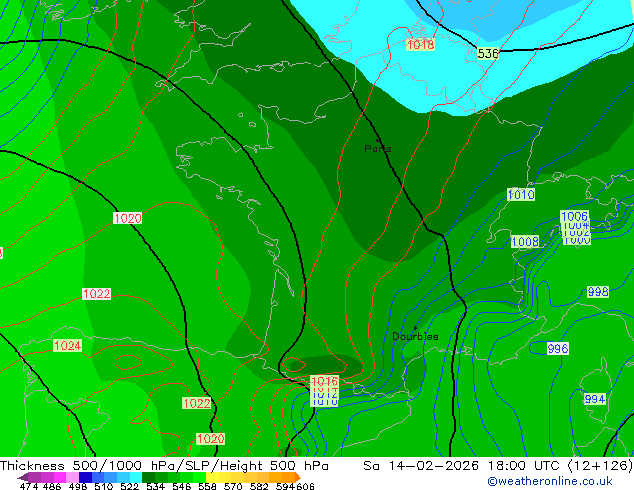Click the 594 legend value
Image resolution: width=634 pixels, height=490 pixels.
[285, 486]
